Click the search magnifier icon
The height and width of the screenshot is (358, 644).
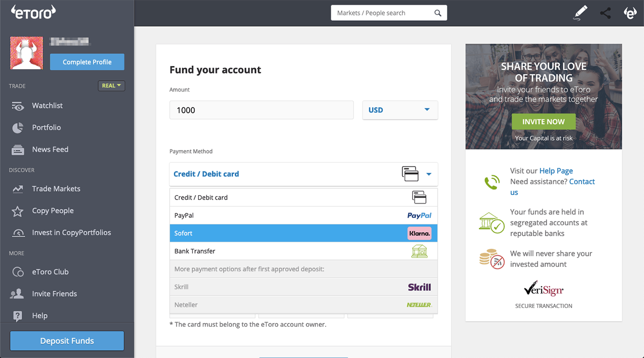438,13
